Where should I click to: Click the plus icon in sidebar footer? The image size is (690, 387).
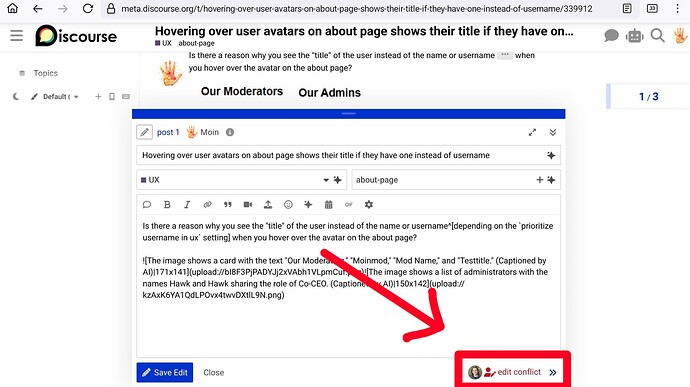(98, 96)
